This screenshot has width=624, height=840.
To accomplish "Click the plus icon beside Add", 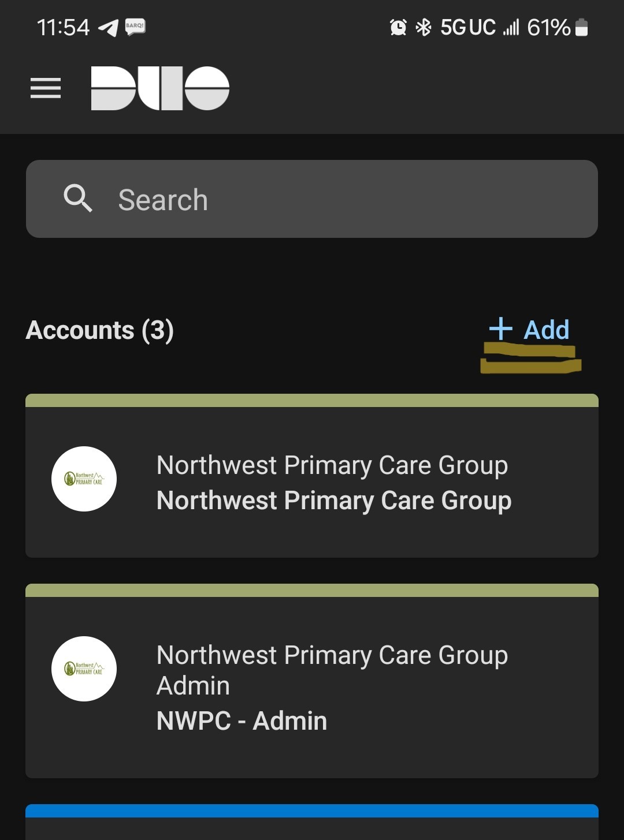I will click(500, 328).
